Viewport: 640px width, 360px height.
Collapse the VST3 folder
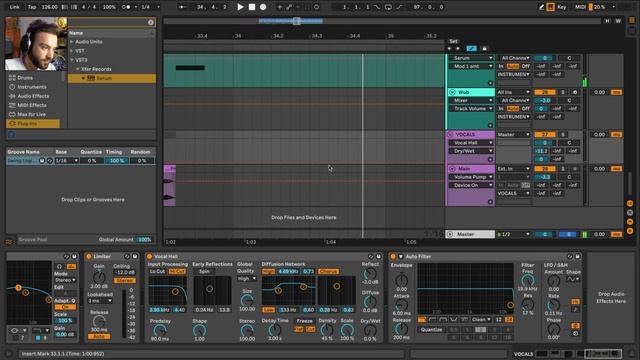click(72, 60)
